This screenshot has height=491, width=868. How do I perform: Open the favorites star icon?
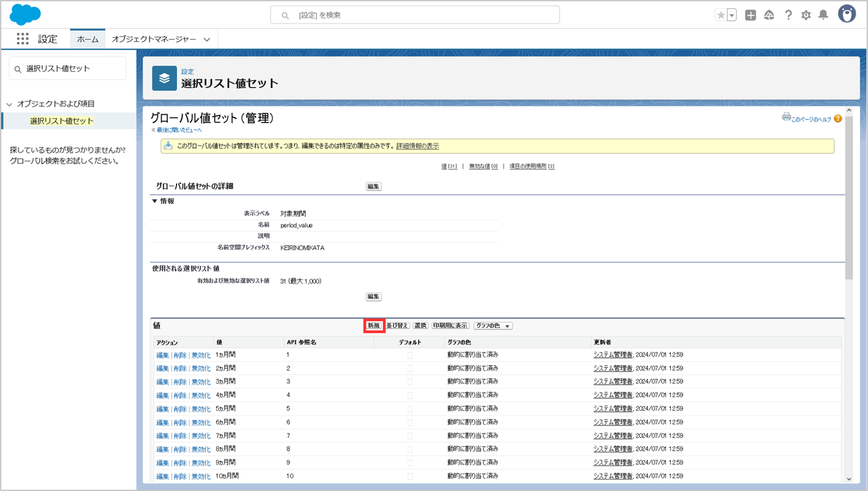(x=721, y=15)
